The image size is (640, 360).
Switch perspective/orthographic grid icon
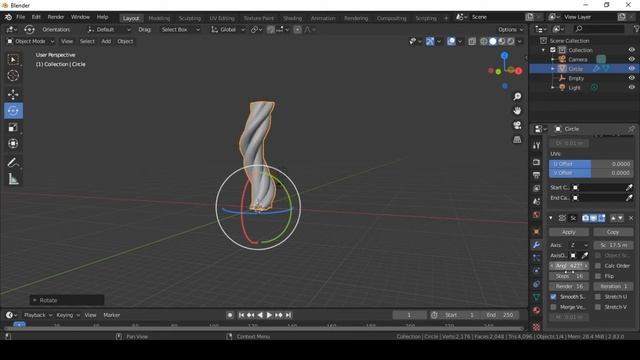point(517,140)
